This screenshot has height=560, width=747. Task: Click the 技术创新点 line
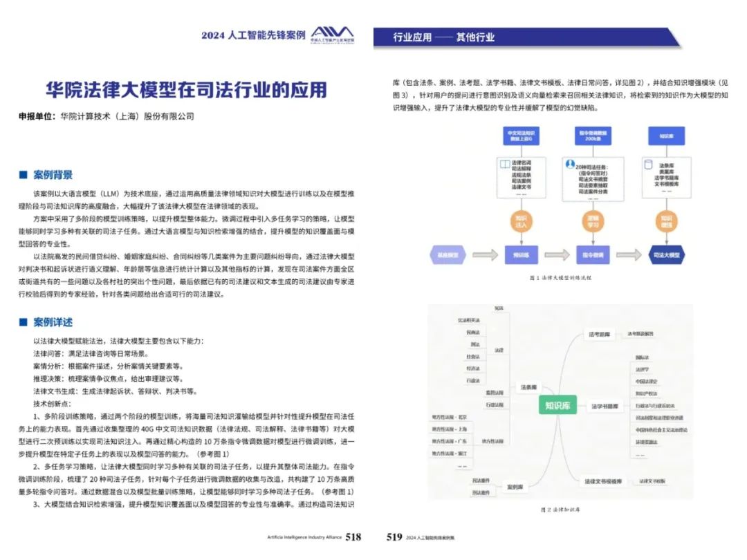pyautogui.click(x=53, y=404)
